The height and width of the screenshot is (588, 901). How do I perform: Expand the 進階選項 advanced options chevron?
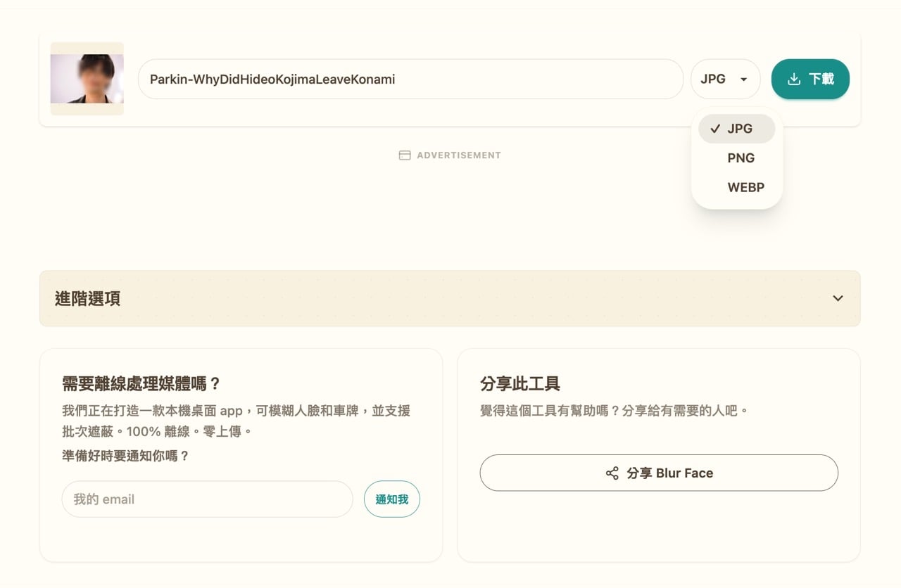pos(838,298)
